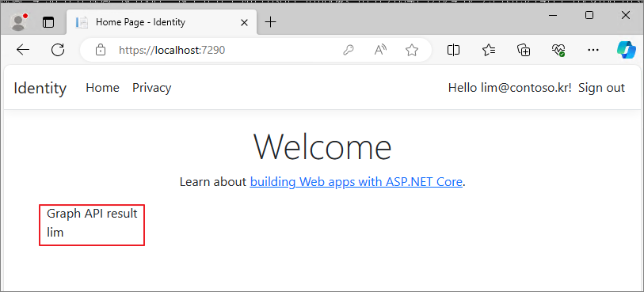View site information lock icon
This screenshot has height=292, width=644.
(100, 50)
